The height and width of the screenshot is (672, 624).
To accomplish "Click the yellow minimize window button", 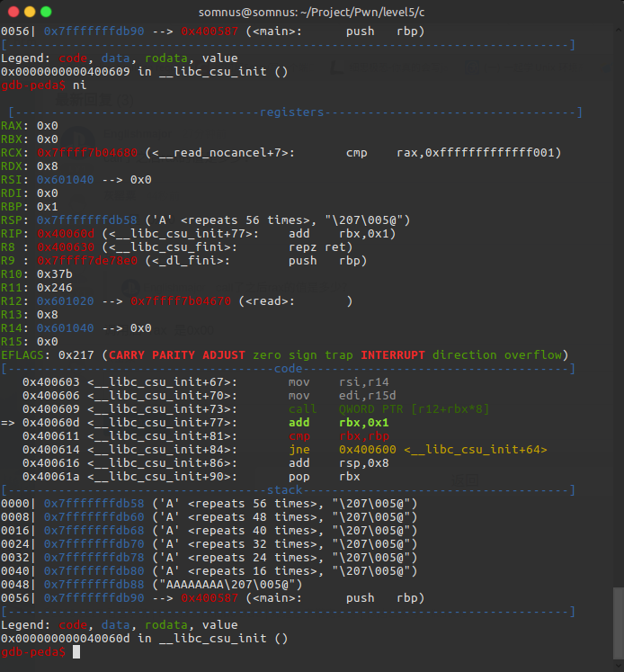I will point(30,12).
